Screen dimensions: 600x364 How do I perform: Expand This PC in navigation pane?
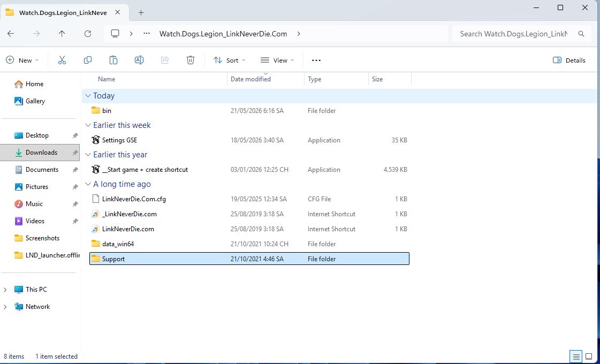coord(5,290)
